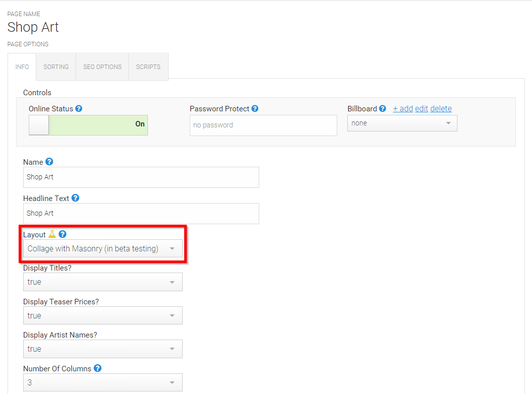Click the delete billboard link
Screen dimensions: 532x394
(441, 109)
